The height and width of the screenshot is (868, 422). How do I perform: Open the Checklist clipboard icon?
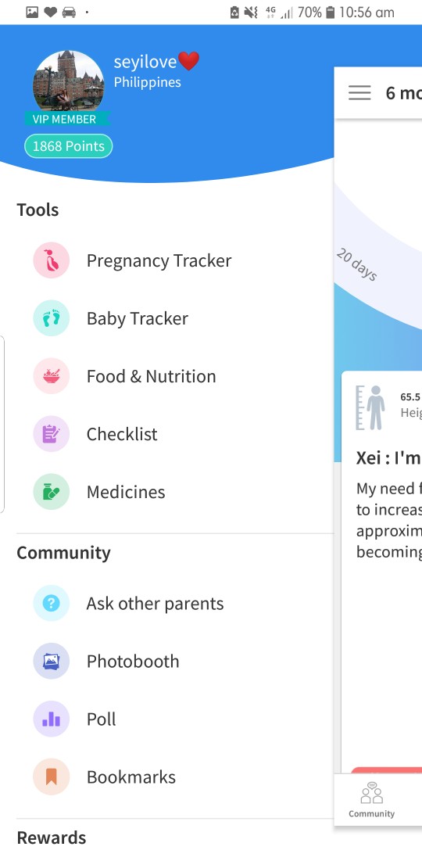pyautogui.click(x=52, y=434)
